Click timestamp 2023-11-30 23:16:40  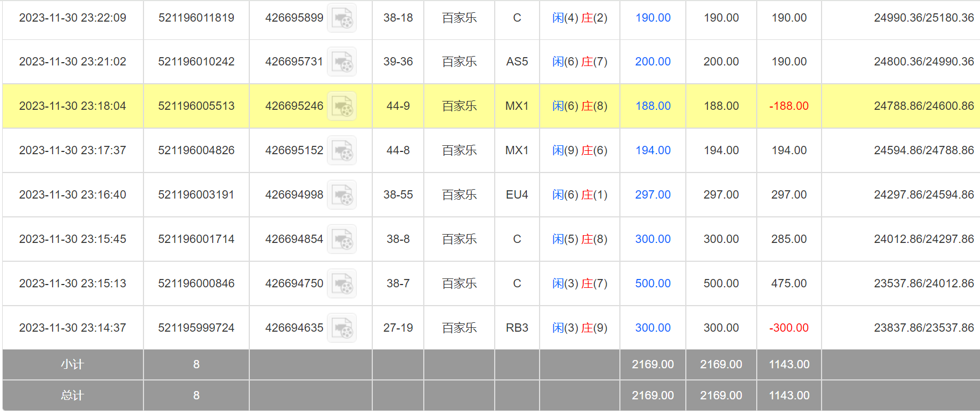coord(73,195)
